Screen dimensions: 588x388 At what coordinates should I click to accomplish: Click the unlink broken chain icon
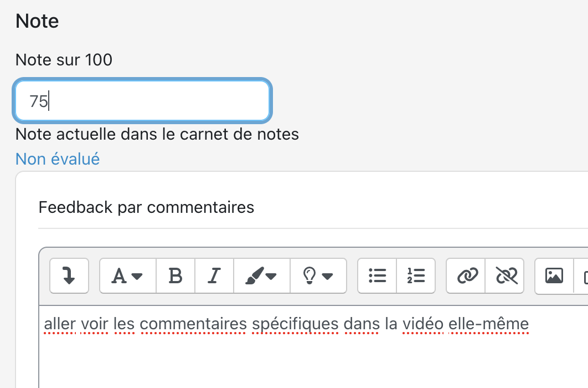506,275
